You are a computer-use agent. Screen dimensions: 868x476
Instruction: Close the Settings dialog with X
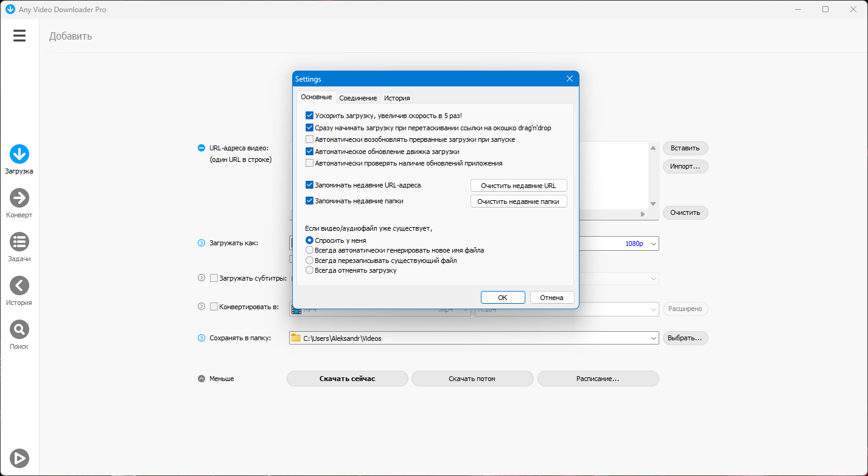570,79
